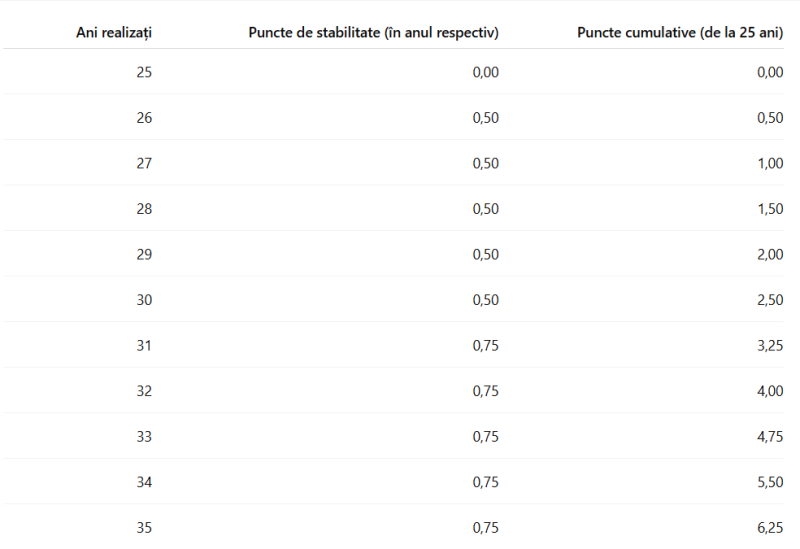This screenshot has height=549, width=800.
Task: Click cumulative value 6,25 in last row
Action: coord(770,528)
